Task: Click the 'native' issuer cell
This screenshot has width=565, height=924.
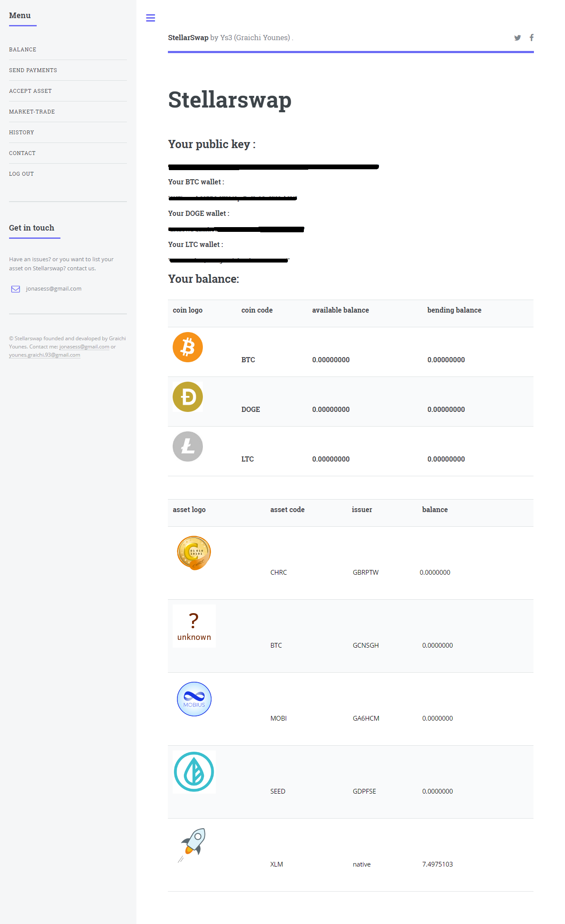Action: [x=362, y=864]
